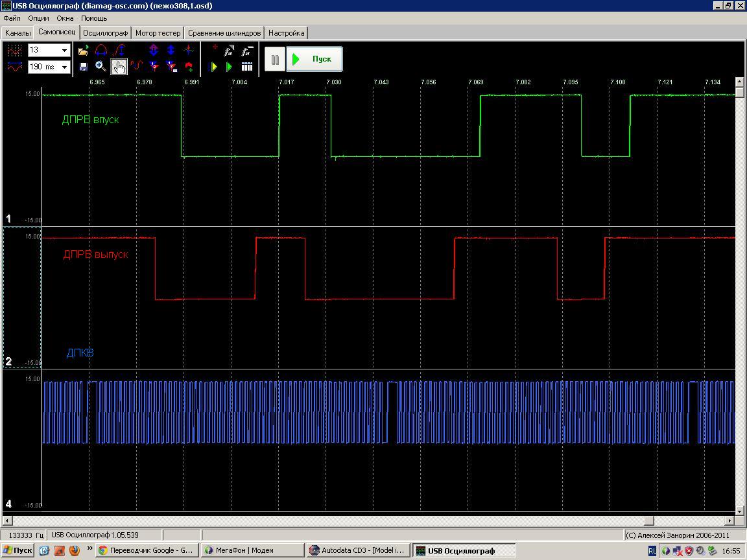Click the horizontal scrollbar thumb
This screenshot has height=560, width=747.
point(649,520)
